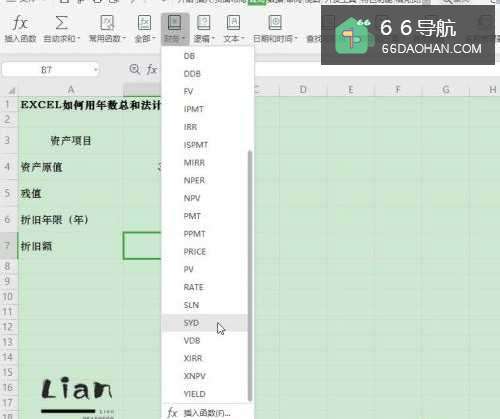Expand the Name Box dropdown arrow
The image size is (500, 419).
[96, 70]
